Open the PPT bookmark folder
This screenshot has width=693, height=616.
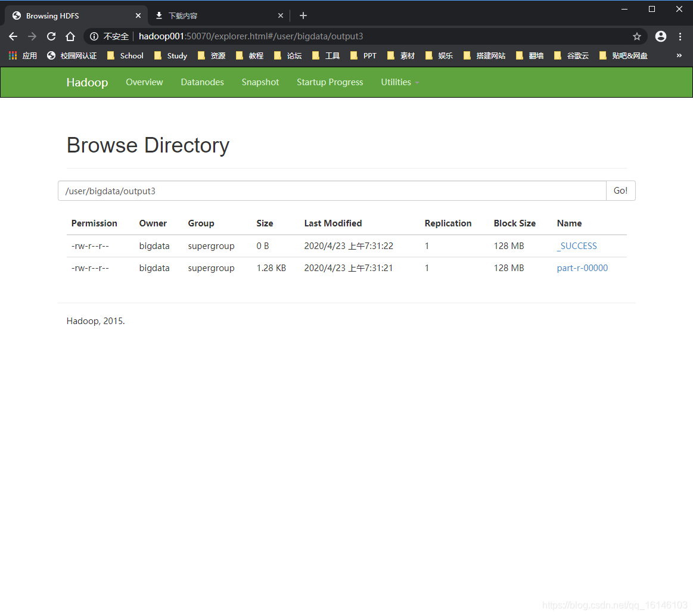[x=363, y=55]
